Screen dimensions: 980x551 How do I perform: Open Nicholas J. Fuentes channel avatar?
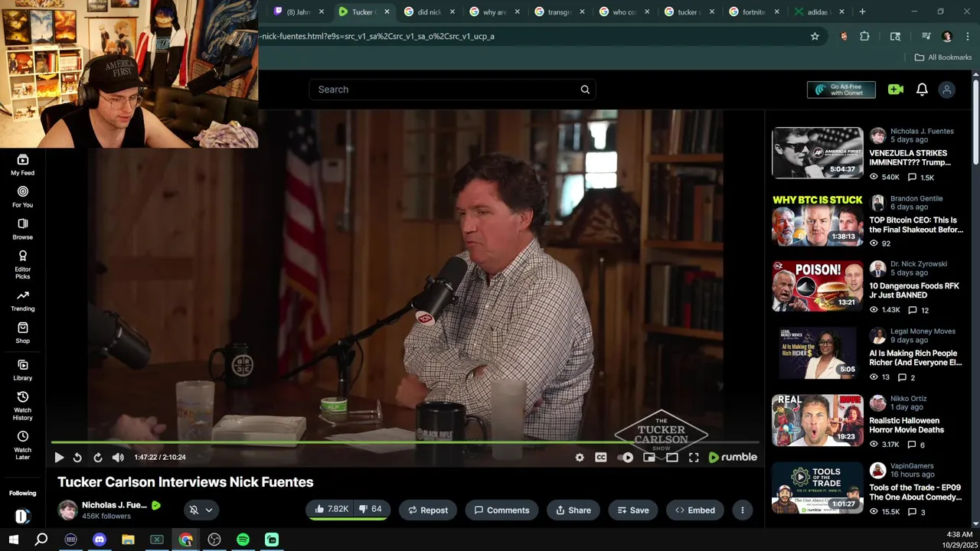tap(68, 510)
